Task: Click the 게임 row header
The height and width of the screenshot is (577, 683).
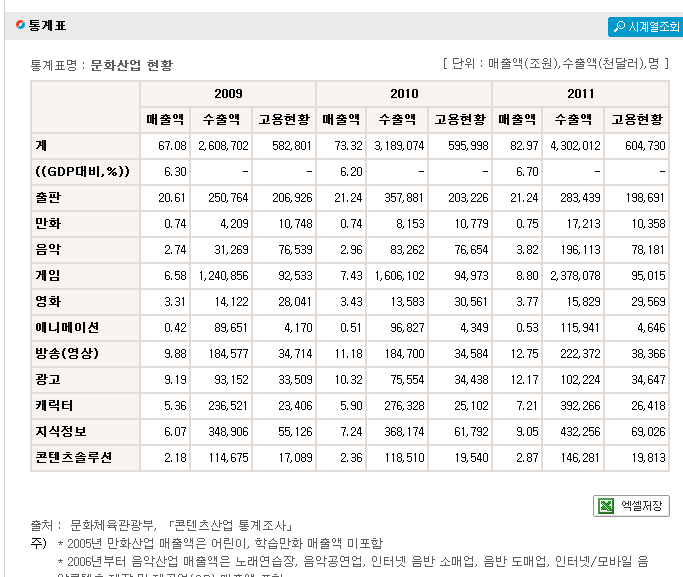Action: [48, 275]
